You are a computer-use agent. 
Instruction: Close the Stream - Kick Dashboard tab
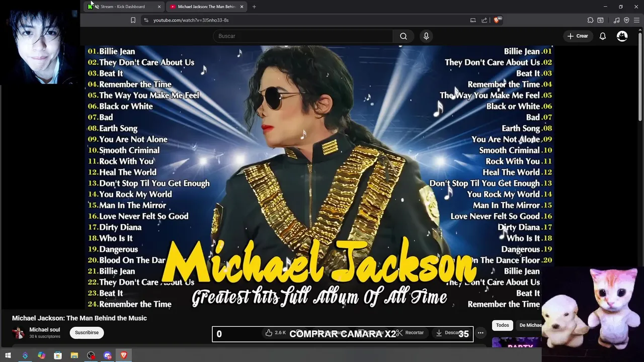click(159, 7)
